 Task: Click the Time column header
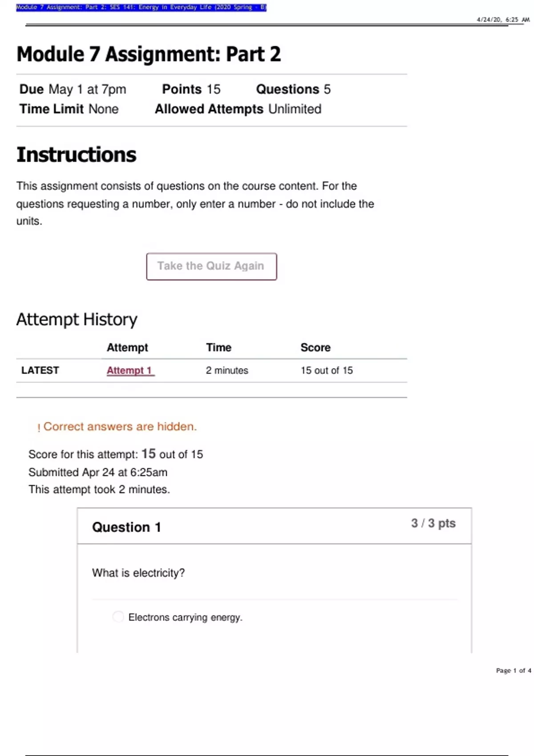coord(218,347)
